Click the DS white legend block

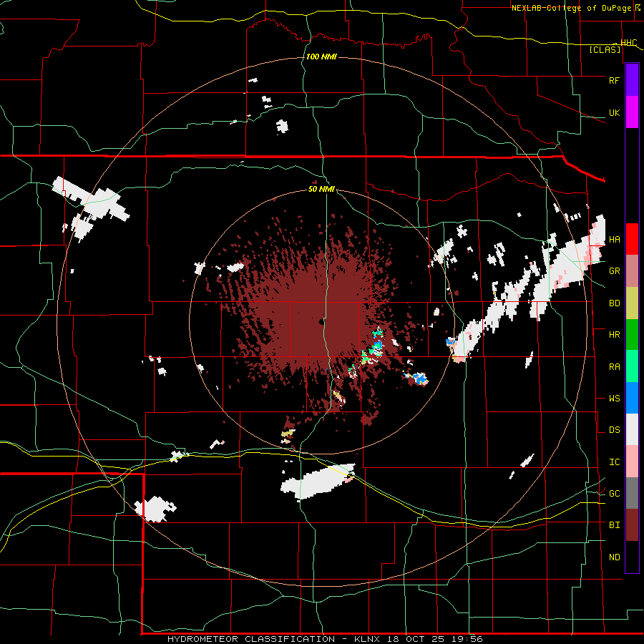click(x=632, y=429)
